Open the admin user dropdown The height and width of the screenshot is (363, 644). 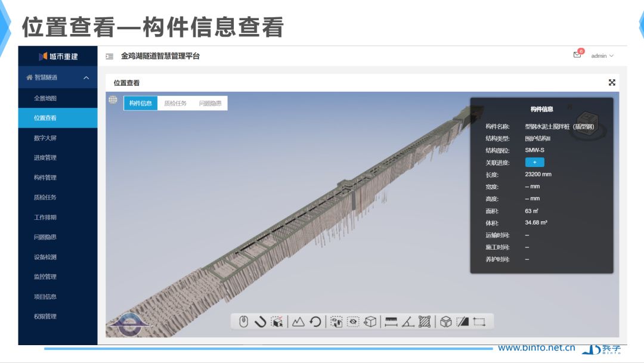[x=602, y=56]
